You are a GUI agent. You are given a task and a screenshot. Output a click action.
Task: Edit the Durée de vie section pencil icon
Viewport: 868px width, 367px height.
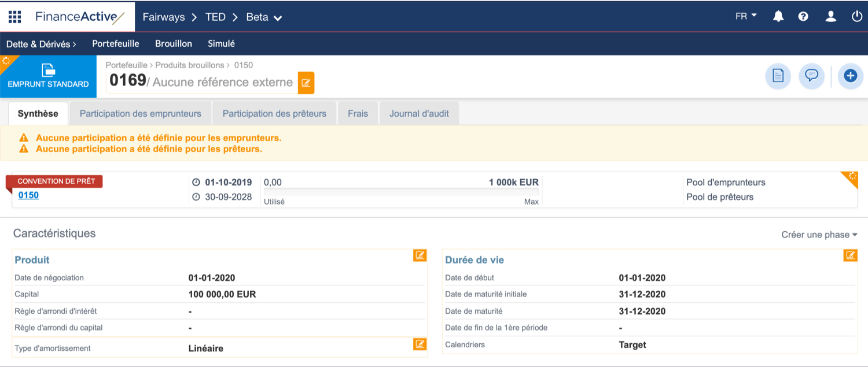point(850,255)
